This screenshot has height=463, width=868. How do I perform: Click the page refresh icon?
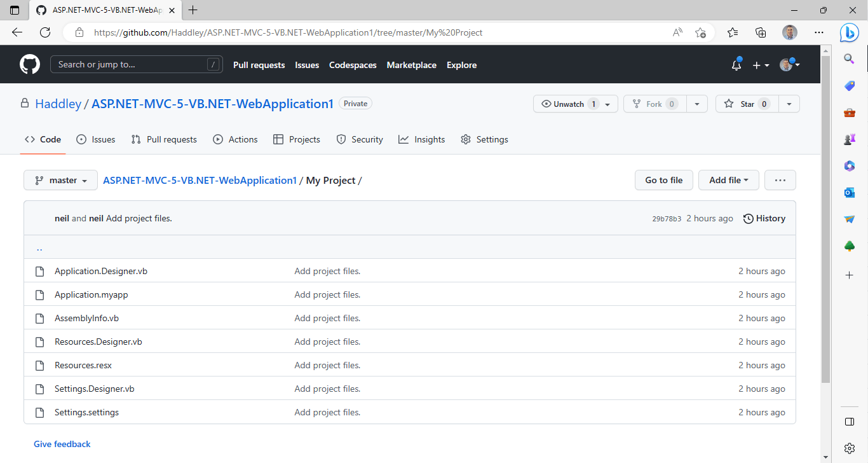tap(44, 32)
